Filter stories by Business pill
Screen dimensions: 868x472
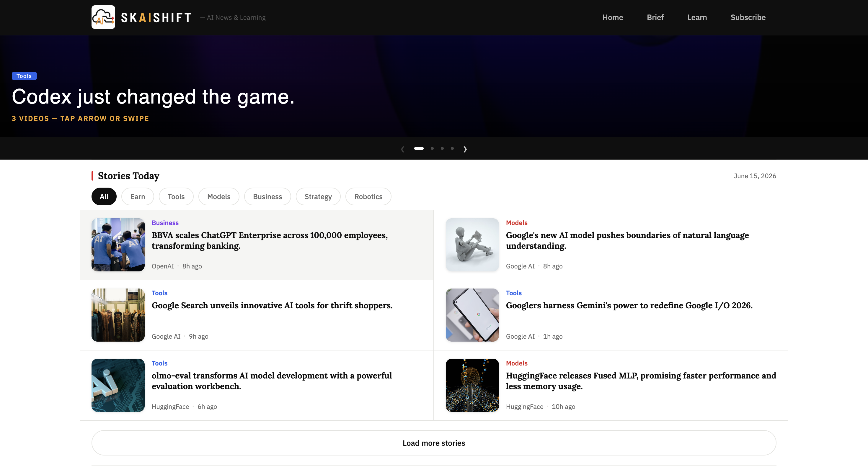point(267,196)
